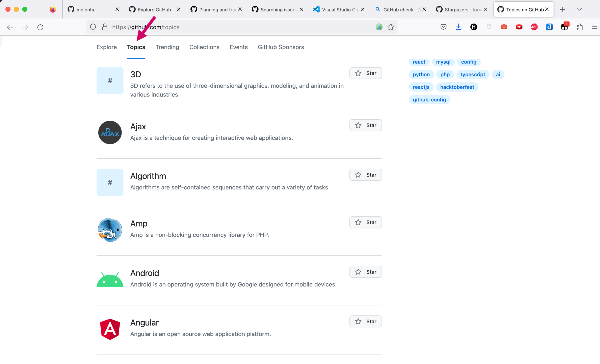Open the Firefox extensions puzzle icon
The width and height of the screenshot is (600, 364).
pyautogui.click(x=580, y=27)
